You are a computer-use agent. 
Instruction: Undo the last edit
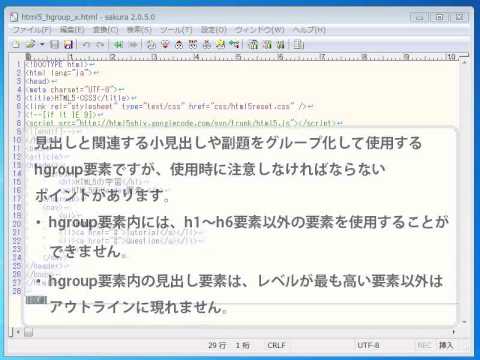pos(86,44)
